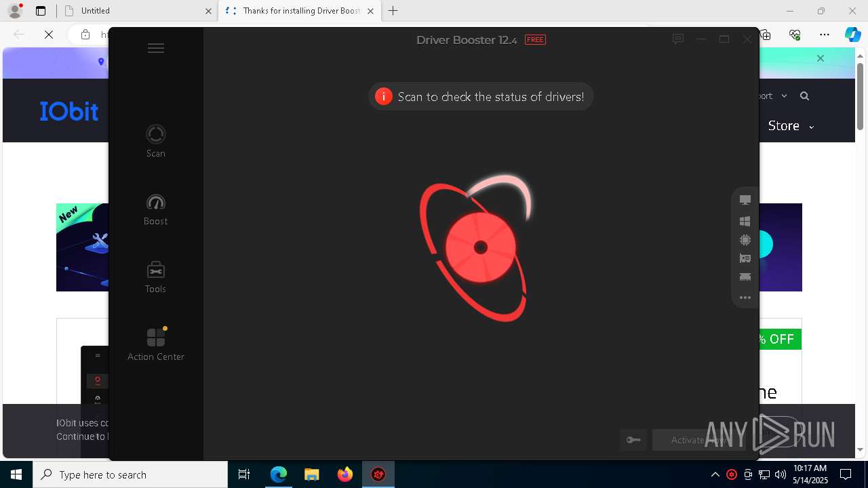
Task: Open Microsoft Edge from the taskbar
Action: [279, 475]
